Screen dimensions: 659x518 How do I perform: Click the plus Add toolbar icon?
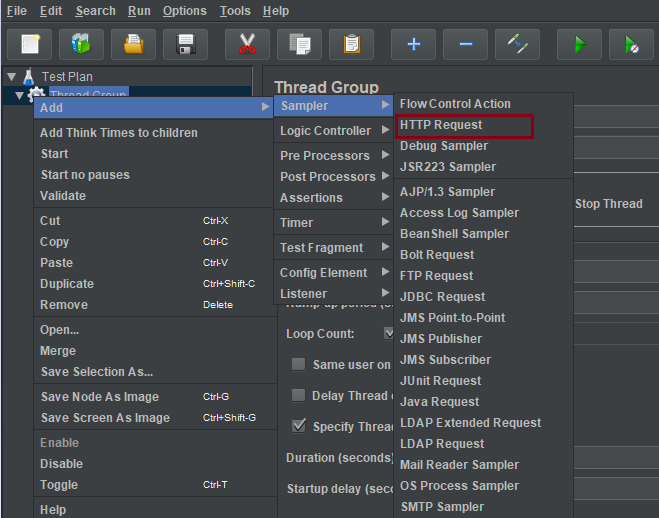pyautogui.click(x=413, y=44)
